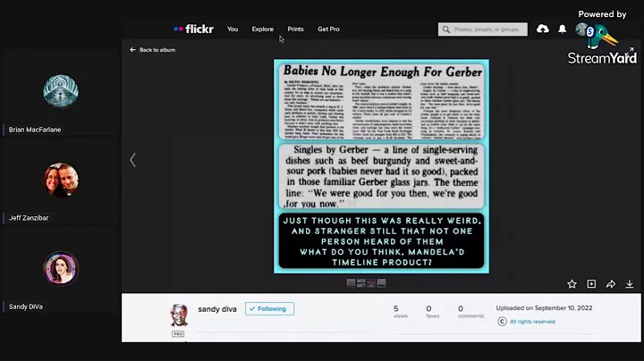Fave the photo with star icon
The height and width of the screenshot is (361, 644).
point(572,284)
